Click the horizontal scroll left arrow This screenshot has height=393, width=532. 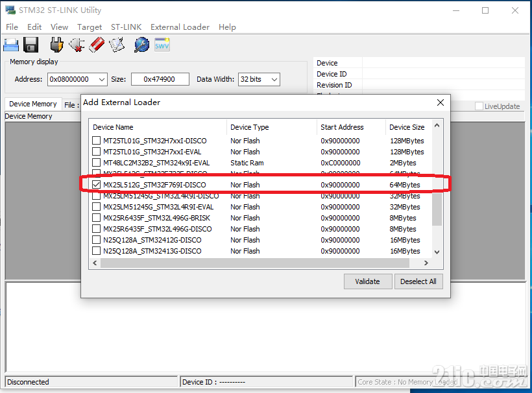point(95,263)
